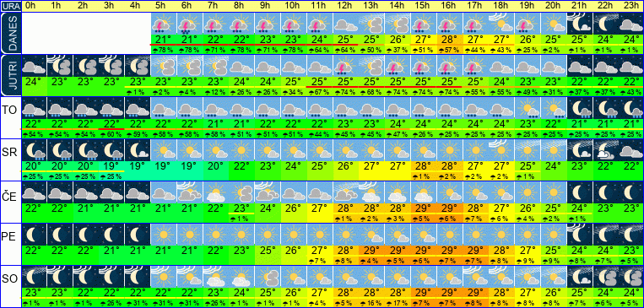
Task: Open the JUTRI day row tab
Action: 10,75
